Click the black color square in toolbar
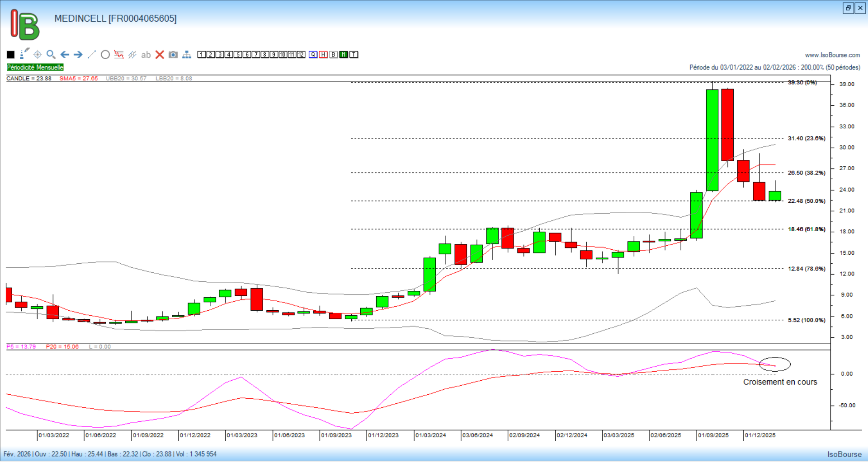Image resolution: width=868 pixels, height=462 pixels. (x=11, y=55)
